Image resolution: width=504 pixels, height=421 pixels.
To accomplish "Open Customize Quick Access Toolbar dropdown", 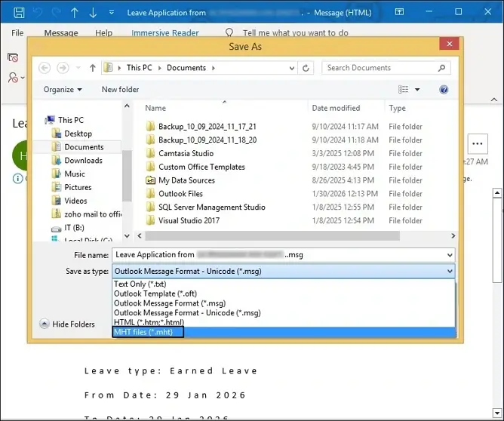I will pos(112,12).
